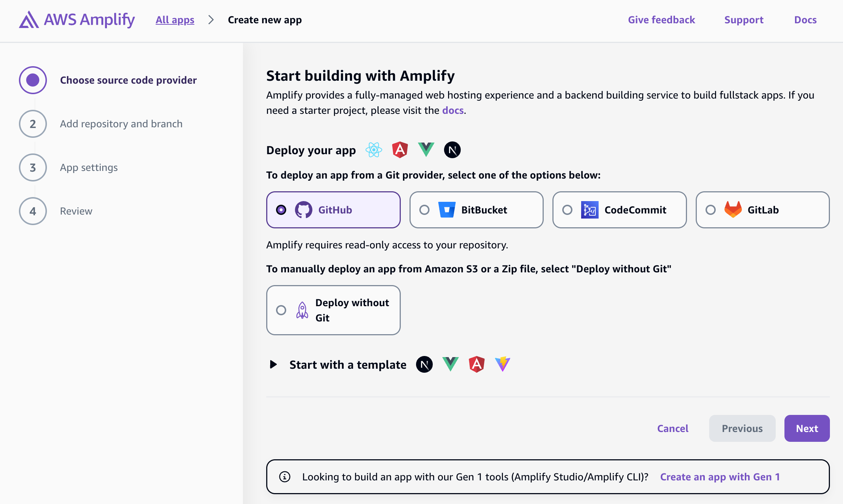
Task: Expand the Start with a template section
Action: (x=273, y=364)
